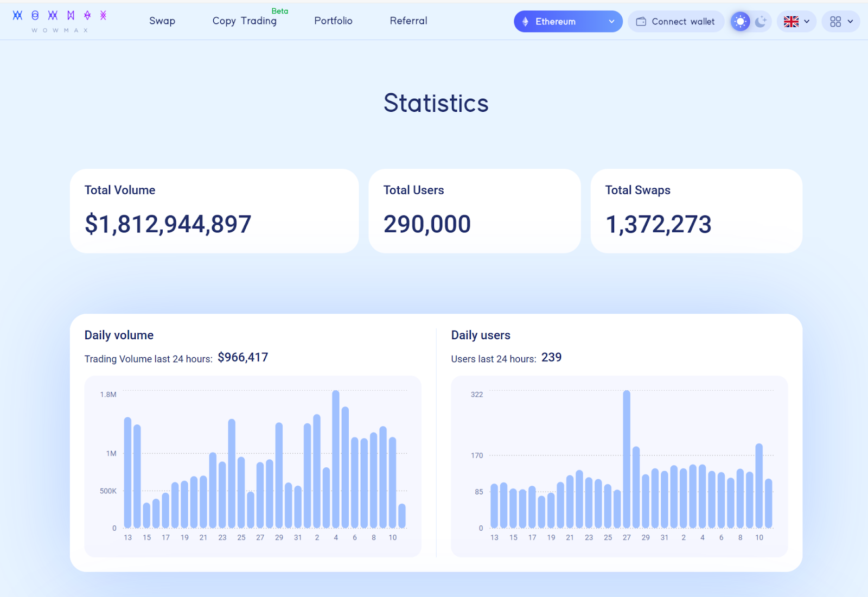Click the Total Volume statistics card
The width and height of the screenshot is (868, 597).
[x=214, y=211]
